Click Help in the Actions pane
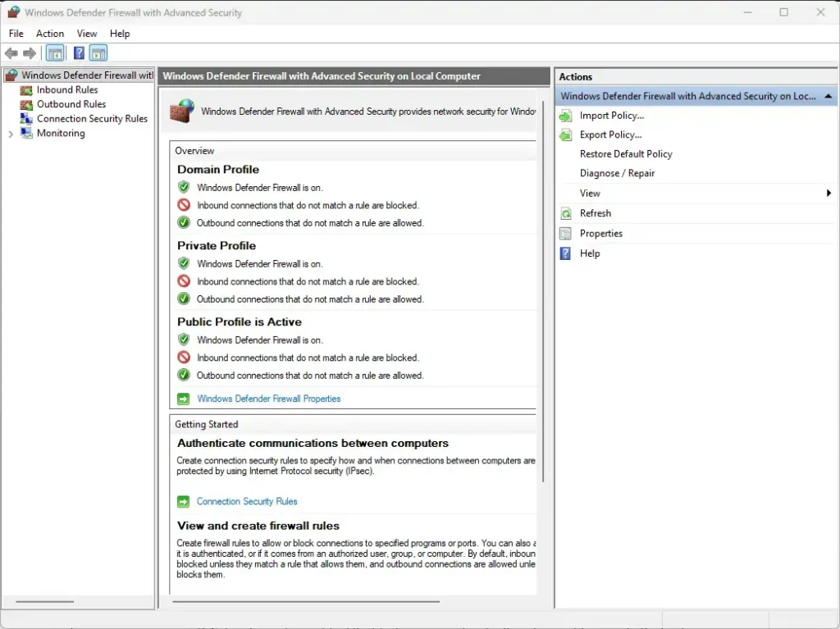Screen dimensions: 840x629 click(x=590, y=253)
